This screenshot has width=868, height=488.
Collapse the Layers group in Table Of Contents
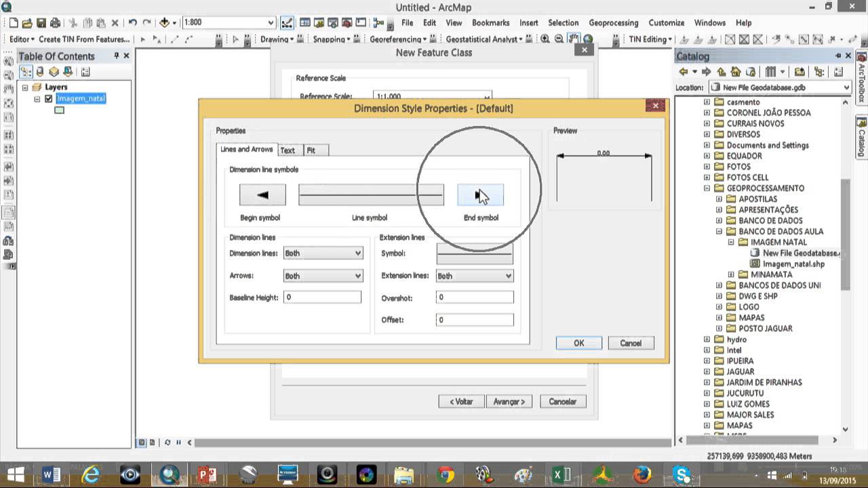[x=25, y=87]
